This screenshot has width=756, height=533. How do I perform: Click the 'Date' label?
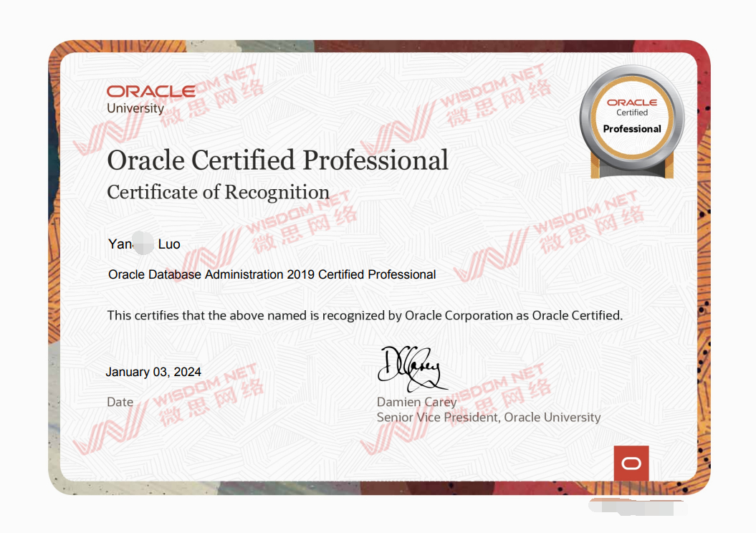[120, 402]
